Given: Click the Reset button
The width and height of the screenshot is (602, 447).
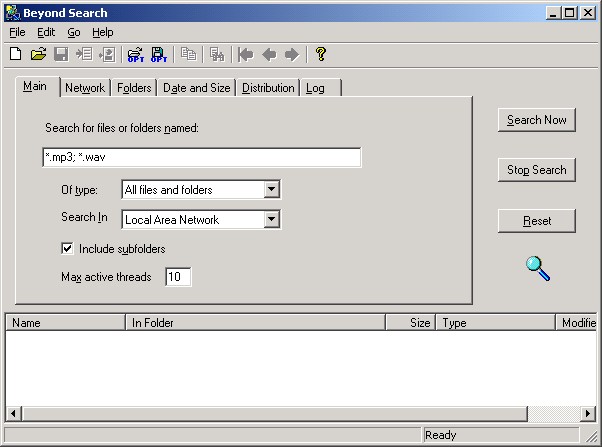Looking at the screenshot, I should click(537, 221).
